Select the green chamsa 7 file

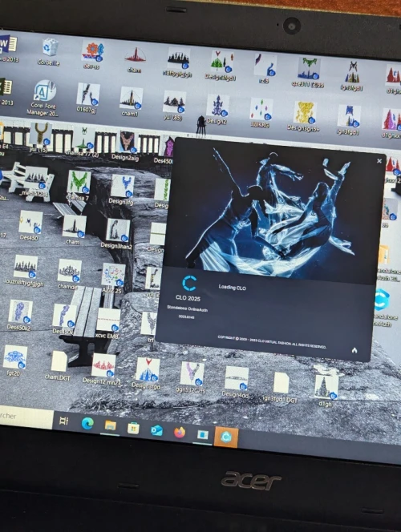[79, 185]
